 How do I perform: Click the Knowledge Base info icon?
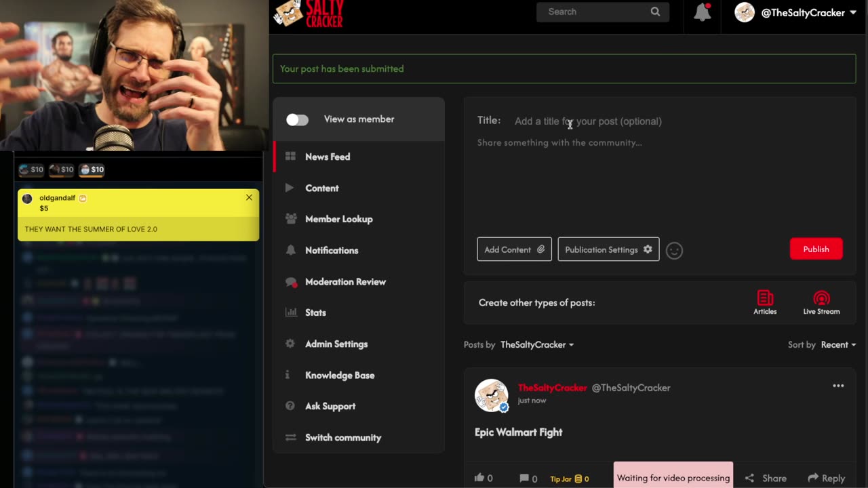pyautogui.click(x=288, y=375)
